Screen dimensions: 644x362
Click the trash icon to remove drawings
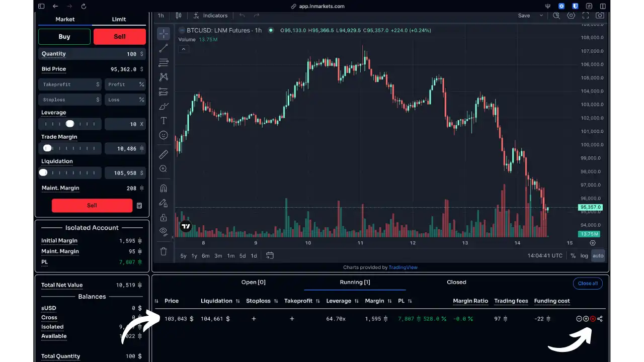pyautogui.click(x=164, y=251)
